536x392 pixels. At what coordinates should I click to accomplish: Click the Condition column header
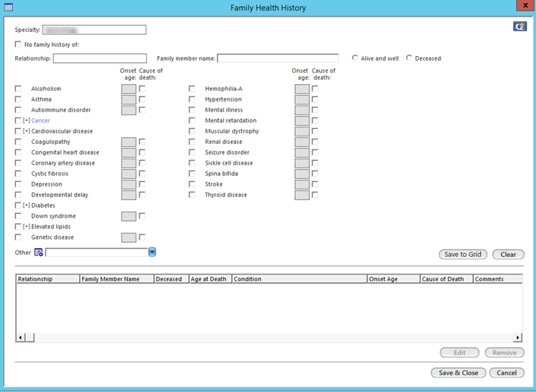299,279
